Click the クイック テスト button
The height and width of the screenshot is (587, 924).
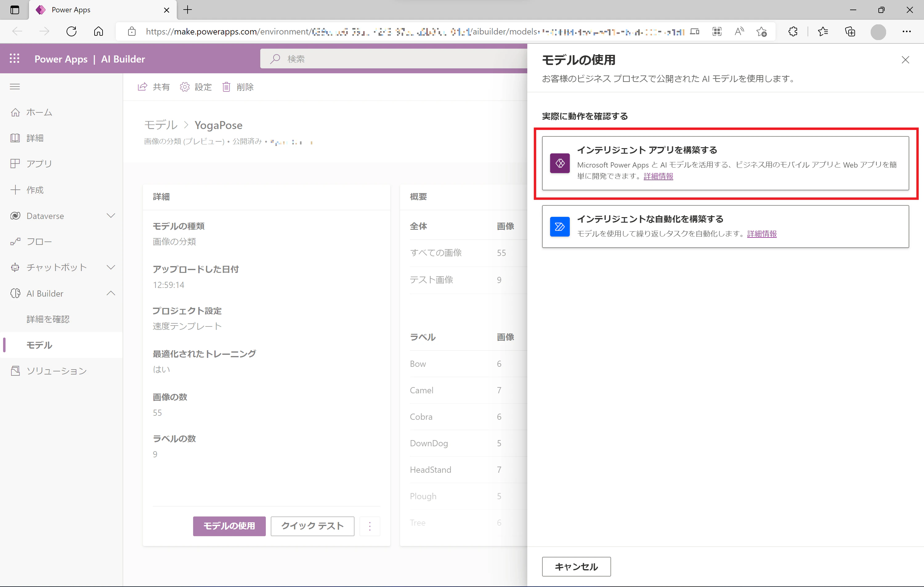(312, 526)
